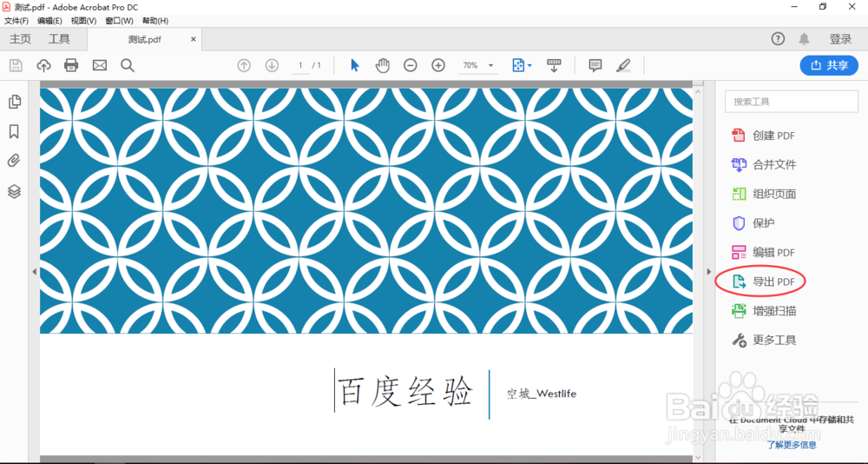Open 增强扫描 tool
This screenshot has width=868, height=464.
tap(763, 311)
